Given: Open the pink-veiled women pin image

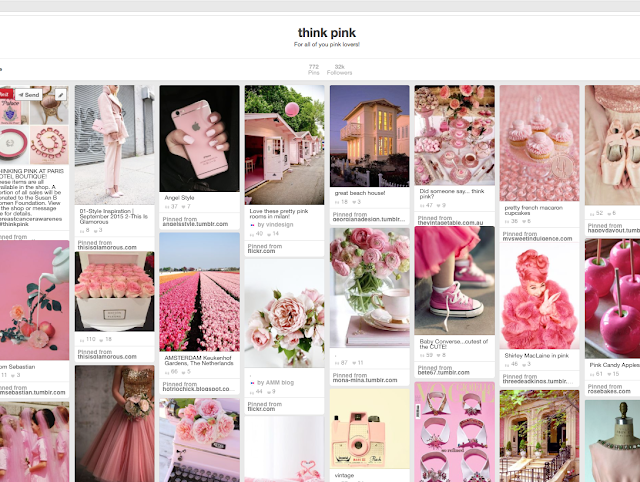Looking at the screenshot, I should coord(34,442).
